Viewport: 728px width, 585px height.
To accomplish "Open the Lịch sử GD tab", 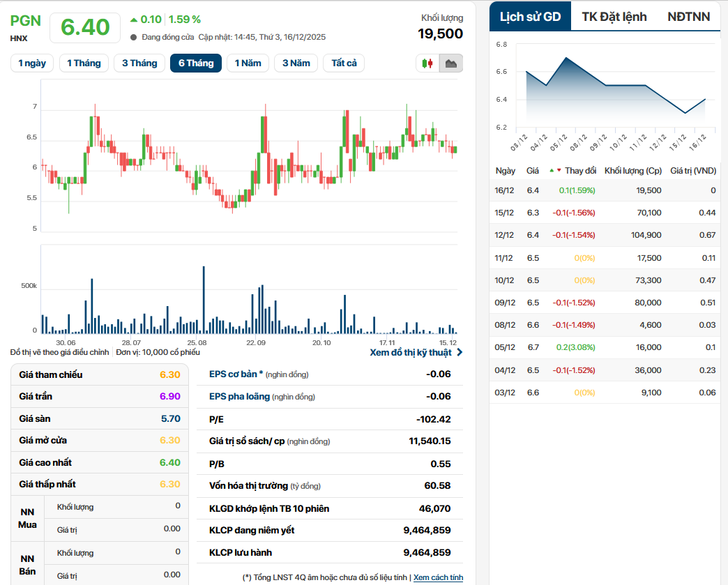I will coord(530,17).
